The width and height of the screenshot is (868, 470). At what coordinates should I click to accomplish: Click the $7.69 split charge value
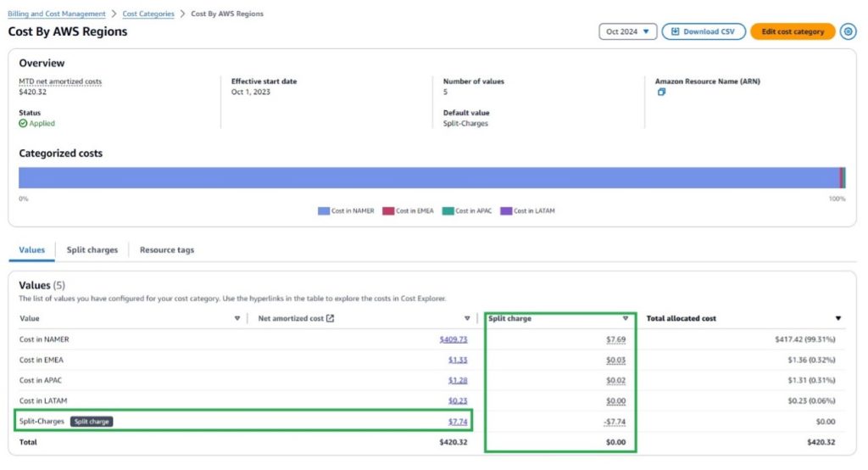coord(615,339)
